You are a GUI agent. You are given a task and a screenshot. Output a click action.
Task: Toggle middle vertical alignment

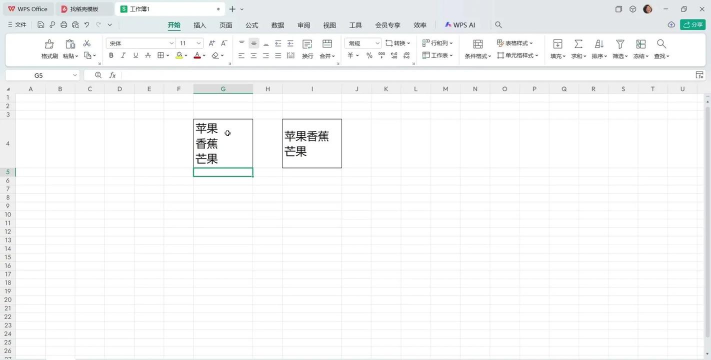tap(254, 44)
